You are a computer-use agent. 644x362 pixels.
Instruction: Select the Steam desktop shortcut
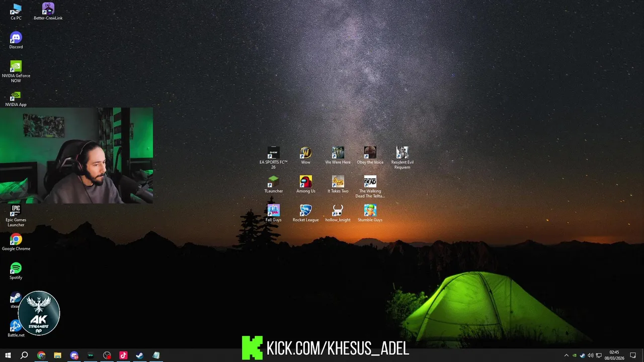[15, 300]
